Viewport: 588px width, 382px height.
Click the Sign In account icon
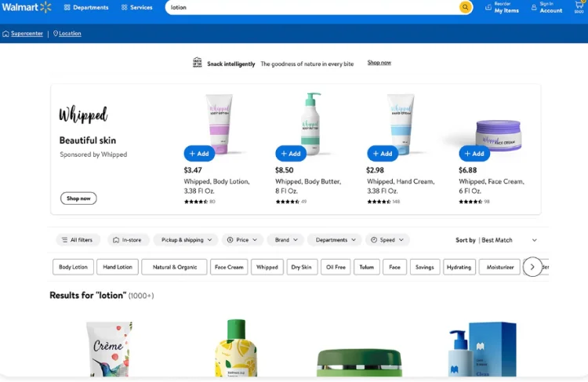click(x=534, y=7)
